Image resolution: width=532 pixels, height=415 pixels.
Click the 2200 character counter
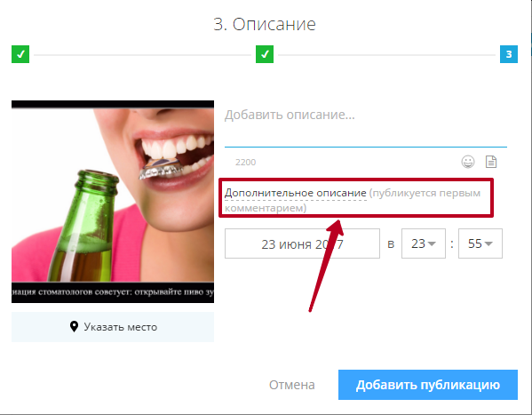(x=246, y=162)
